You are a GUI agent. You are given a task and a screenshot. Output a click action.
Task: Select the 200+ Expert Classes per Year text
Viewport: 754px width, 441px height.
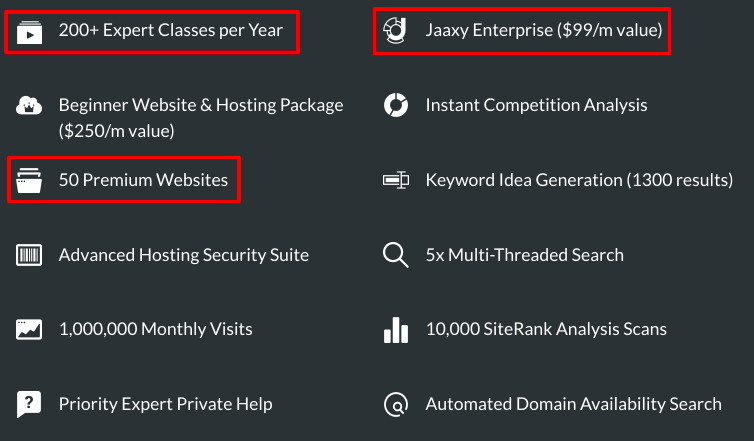(x=171, y=30)
